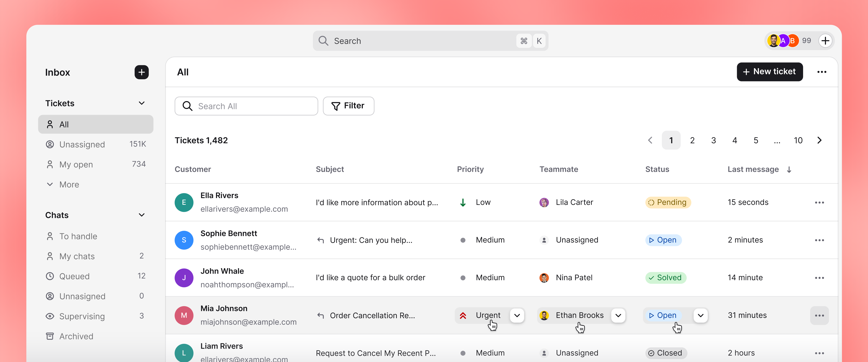Click the '15 seconds' last message cell
This screenshot has height=362, width=868.
click(x=748, y=202)
